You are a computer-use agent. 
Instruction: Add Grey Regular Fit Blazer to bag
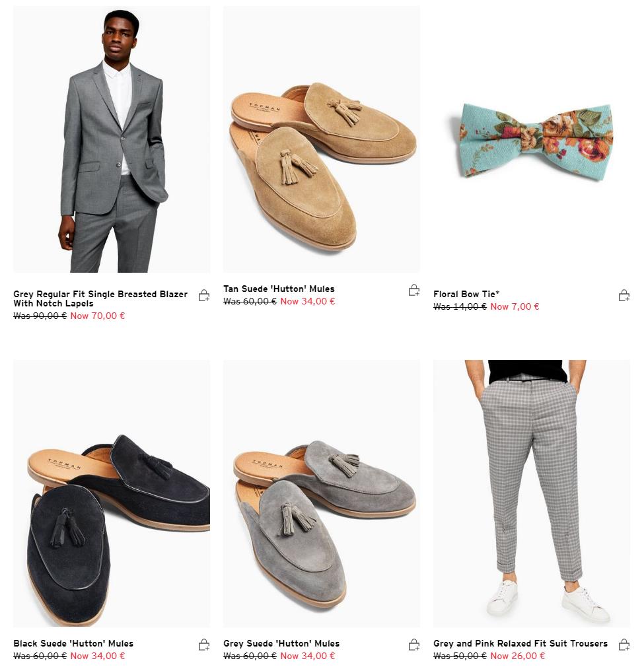[204, 296]
